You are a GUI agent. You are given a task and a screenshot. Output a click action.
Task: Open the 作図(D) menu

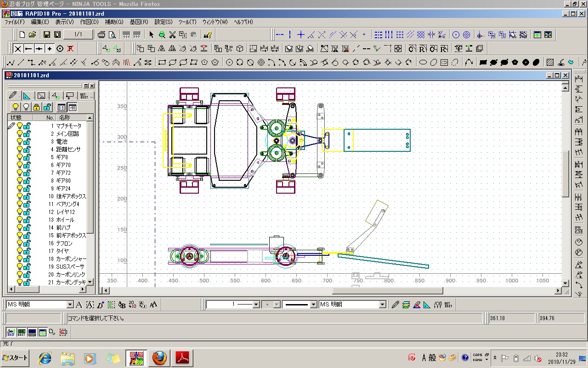(x=90, y=22)
